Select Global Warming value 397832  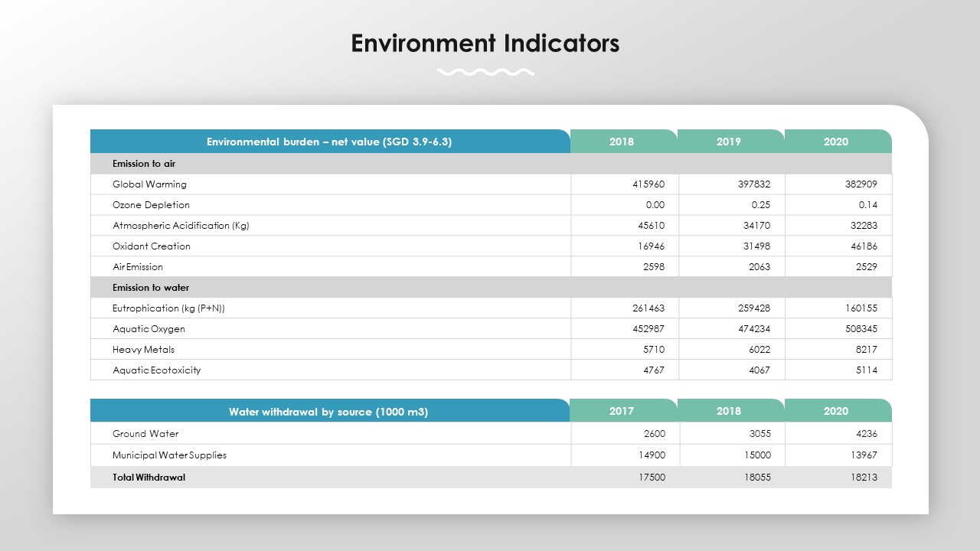click(x=754, y=184)
